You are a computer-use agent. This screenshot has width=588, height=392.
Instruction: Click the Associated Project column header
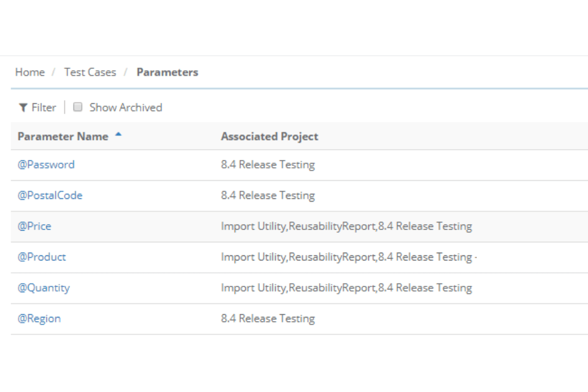coord(269,136)
